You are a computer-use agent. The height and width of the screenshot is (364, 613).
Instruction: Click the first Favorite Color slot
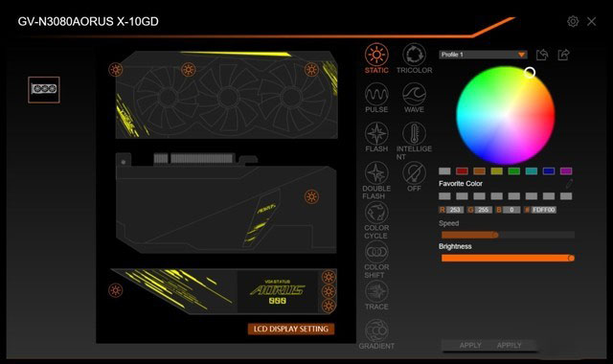pyautogui.click(x=444, y=195)
